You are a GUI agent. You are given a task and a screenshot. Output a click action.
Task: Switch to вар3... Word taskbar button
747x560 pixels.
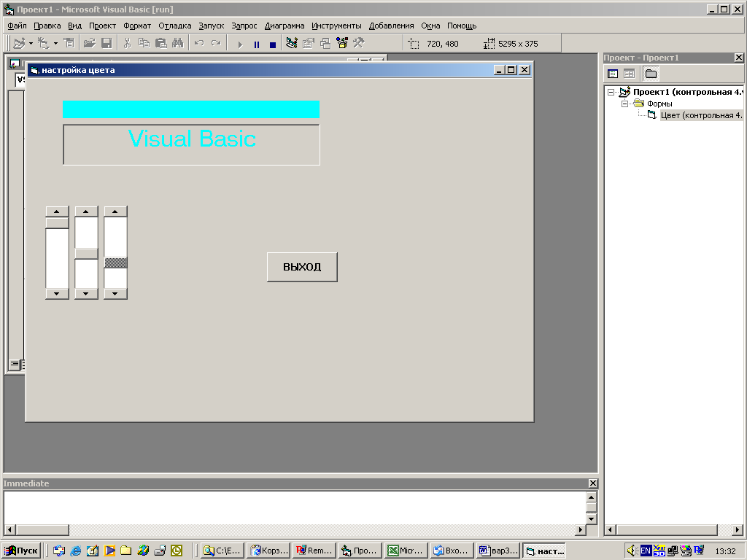pos(498,551)
